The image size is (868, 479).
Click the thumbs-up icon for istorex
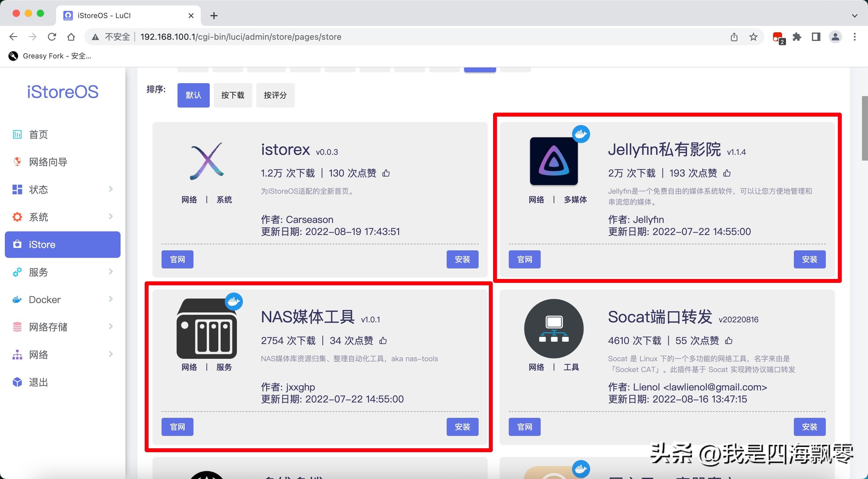click(386, 173)
